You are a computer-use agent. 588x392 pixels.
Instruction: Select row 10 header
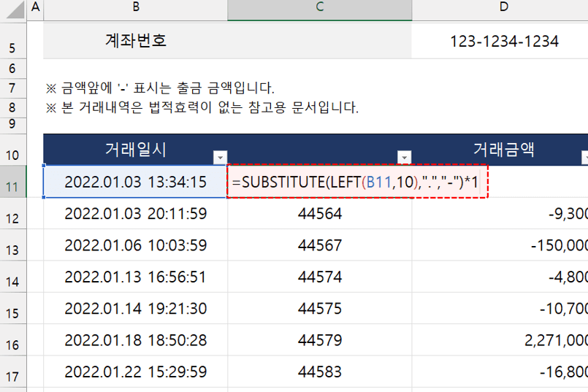13,150
